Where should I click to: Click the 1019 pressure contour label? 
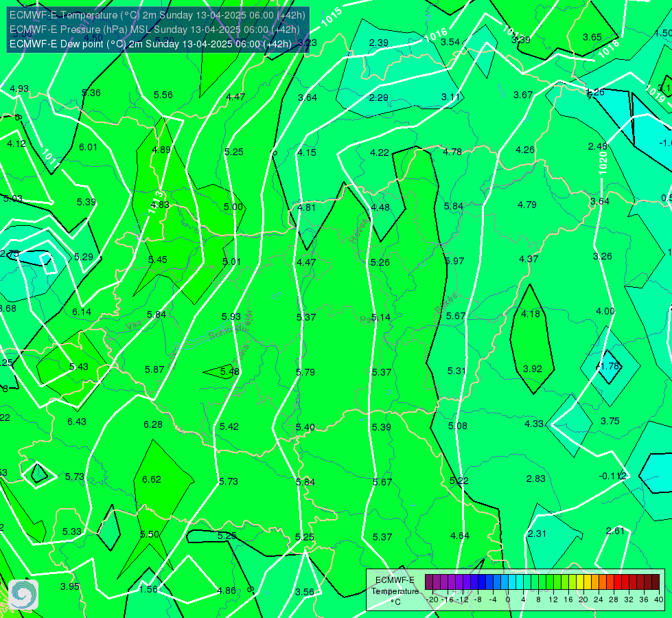pos(656,93)
